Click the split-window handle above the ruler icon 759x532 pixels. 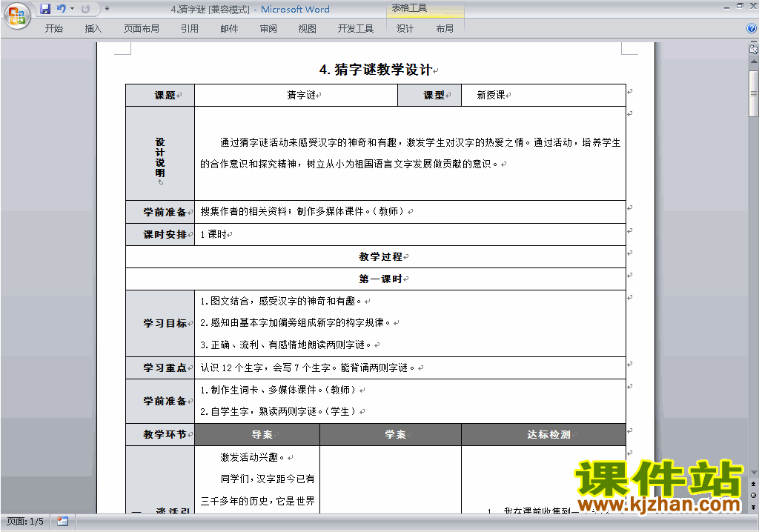[x=754, y=42]
